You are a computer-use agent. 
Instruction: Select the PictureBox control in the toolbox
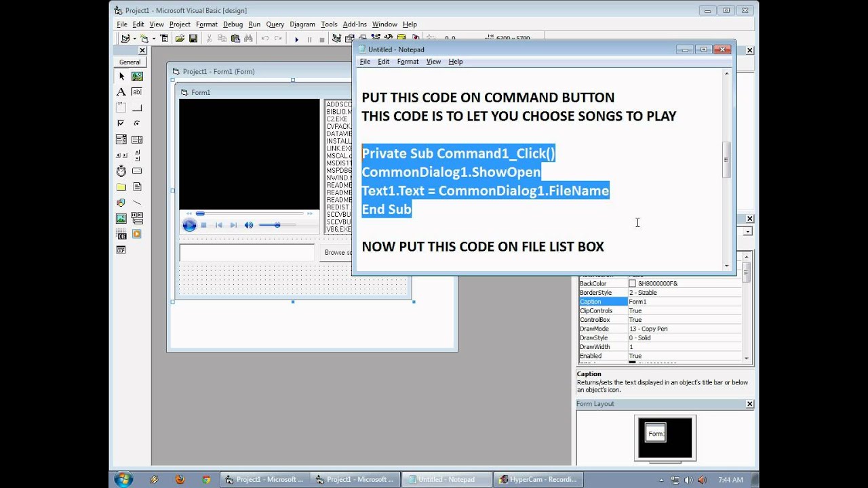click(137, 77)
